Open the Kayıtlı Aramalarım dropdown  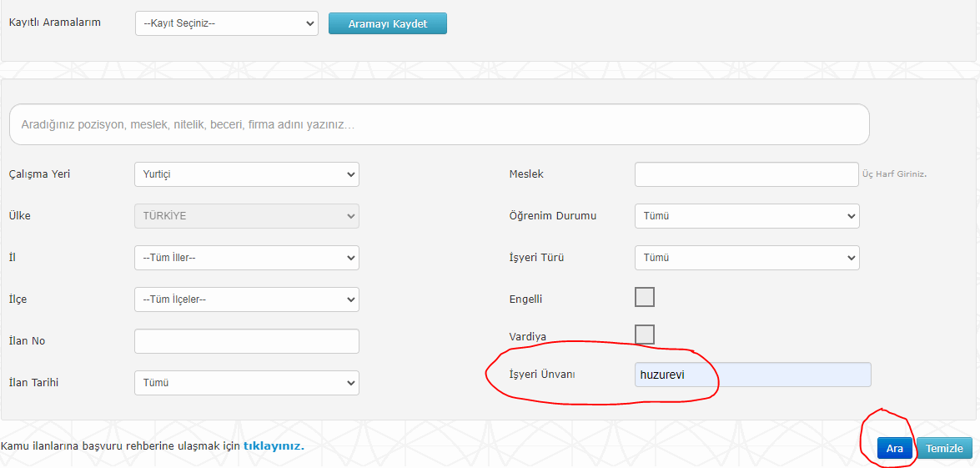(226, 23)
